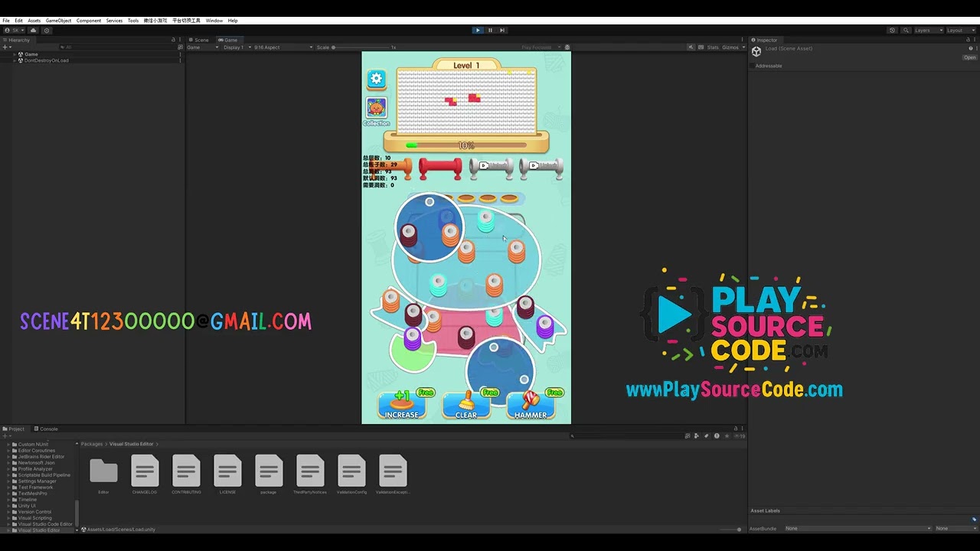Viewport: 980px width, 551px height.
Task: Click the in-game INCREASE booster button
Action: coord(402,406)
